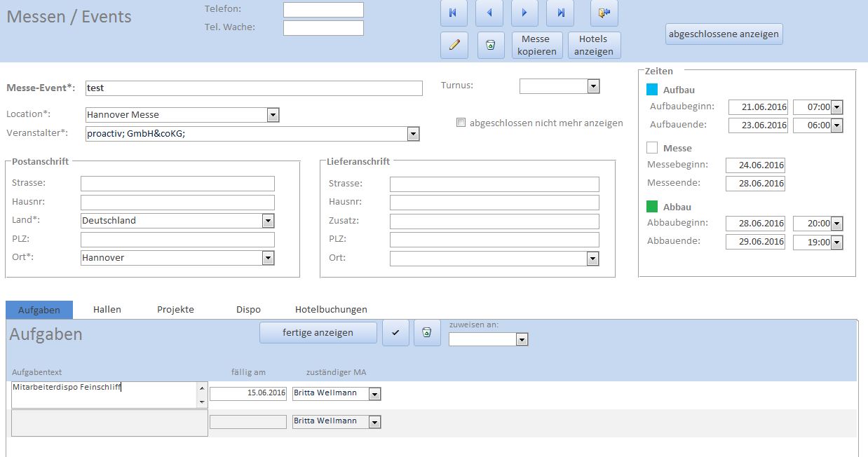This screenshot has width=868, height=457.
Task: Click the blue Aufbau color square
Action: point(652,90)
